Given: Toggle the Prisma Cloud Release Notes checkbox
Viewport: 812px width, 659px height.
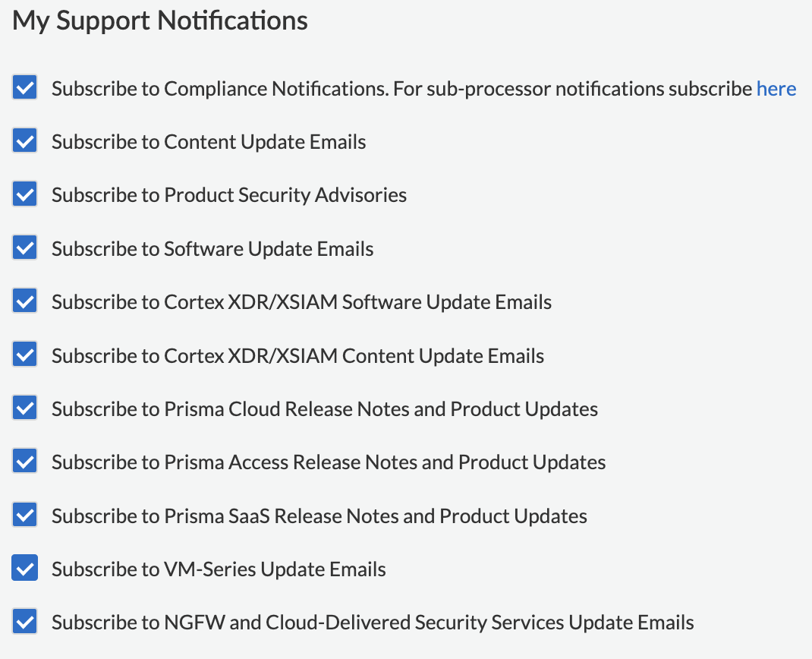Looking at the screenshot, I should 25,408.
